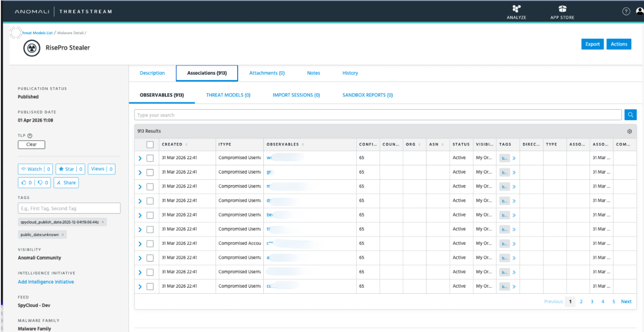Screen dimensions: 644x332
Task: Expand the 'c**' Compromised Account row chevron
Action: 140,244
